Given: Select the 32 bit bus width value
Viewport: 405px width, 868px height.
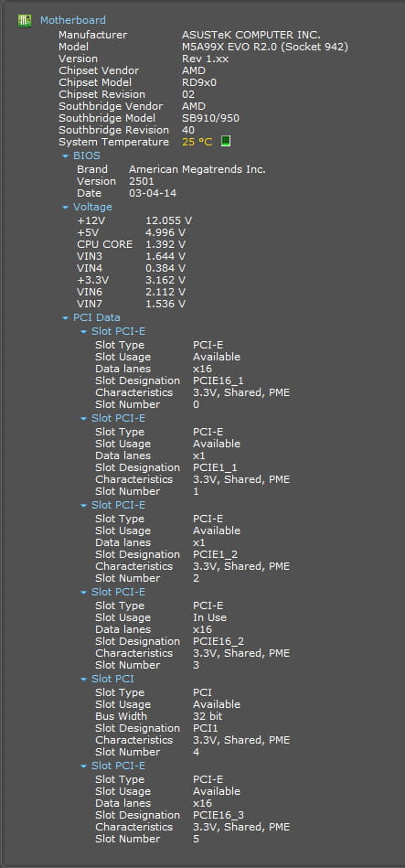Looking at the screenshot, I should pyautogui.click(x=208, y=717).
